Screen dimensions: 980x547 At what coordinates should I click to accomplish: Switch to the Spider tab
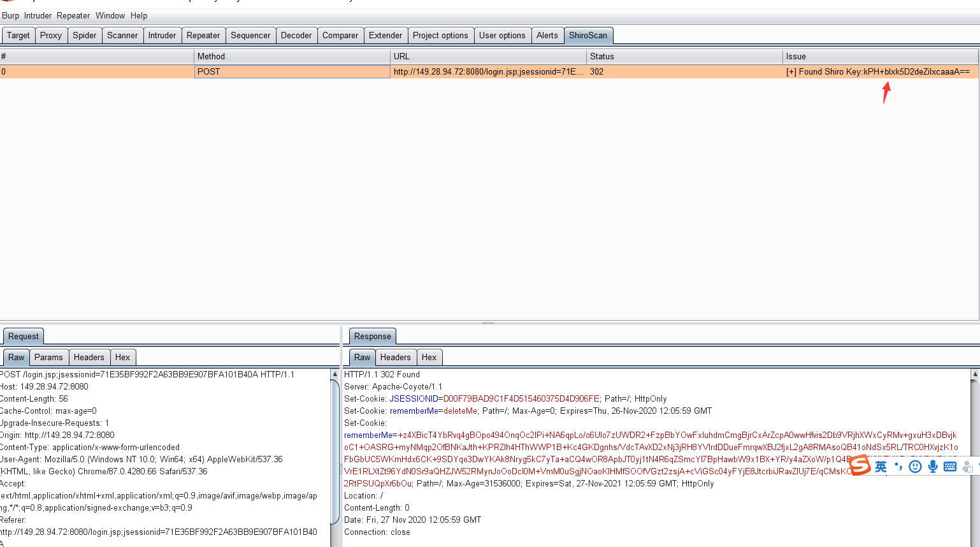pos(85,35)
